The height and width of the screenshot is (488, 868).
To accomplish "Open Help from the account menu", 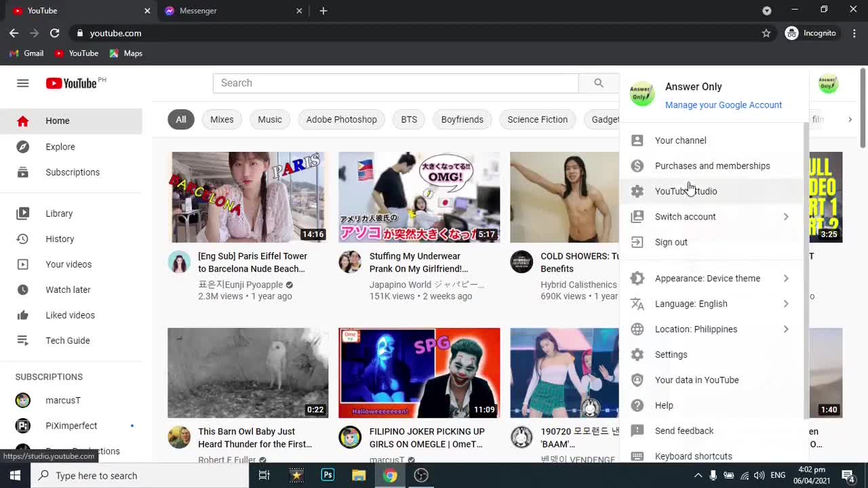I will (711, 405).
